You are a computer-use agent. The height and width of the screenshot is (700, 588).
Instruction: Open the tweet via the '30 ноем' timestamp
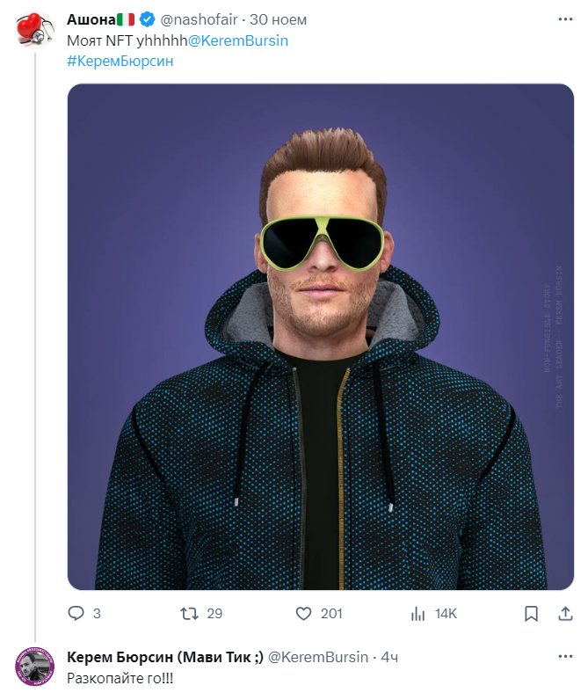[279, 19]
